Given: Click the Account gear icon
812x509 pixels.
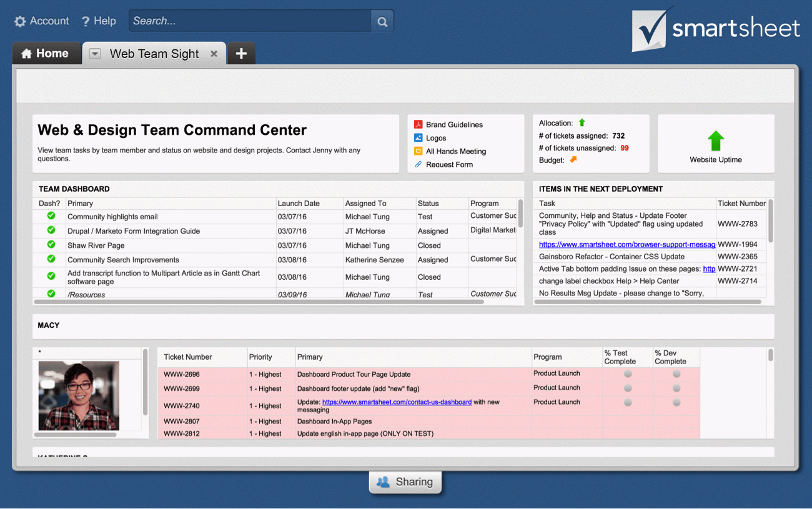Looking at the screenshot, I should pyautogui.click(x=20, y=21).
